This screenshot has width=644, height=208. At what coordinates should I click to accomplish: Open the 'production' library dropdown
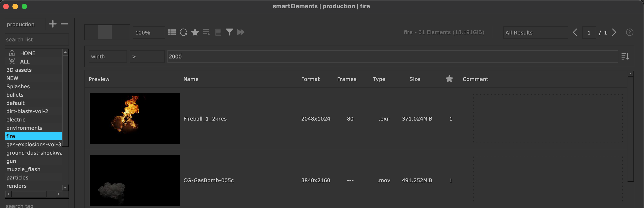(x=25, y=24)
